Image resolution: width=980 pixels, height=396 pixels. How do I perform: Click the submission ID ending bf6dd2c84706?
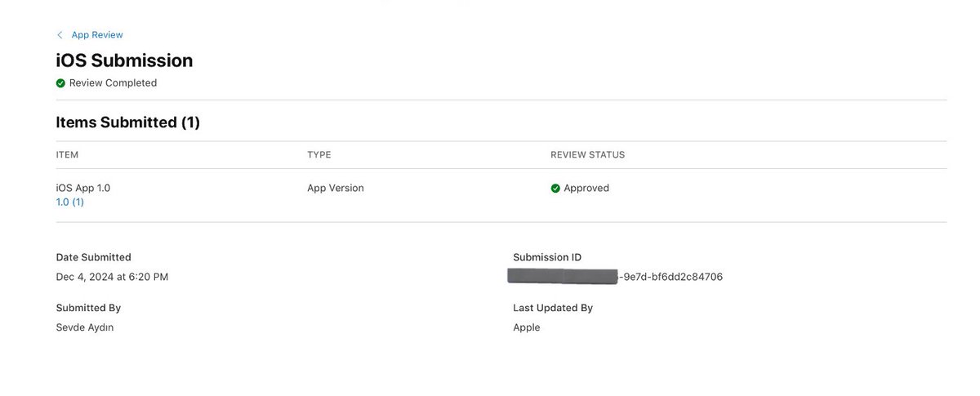(x=615, y=277)
